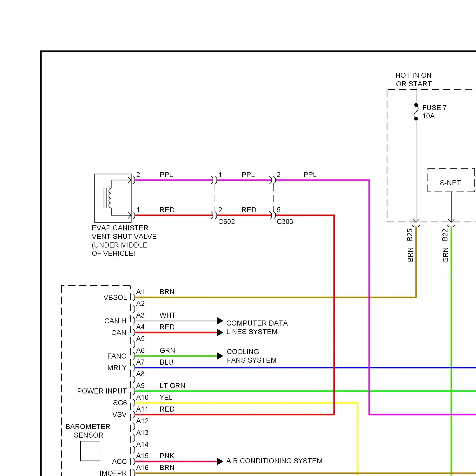Click the FANC pin label
The height and width of the screenshot is (476, 476).
coord(117,356)
